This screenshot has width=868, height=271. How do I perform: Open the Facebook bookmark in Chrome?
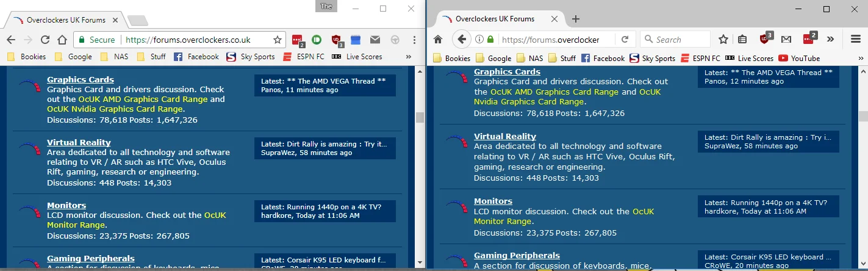(x=196, y=57)
